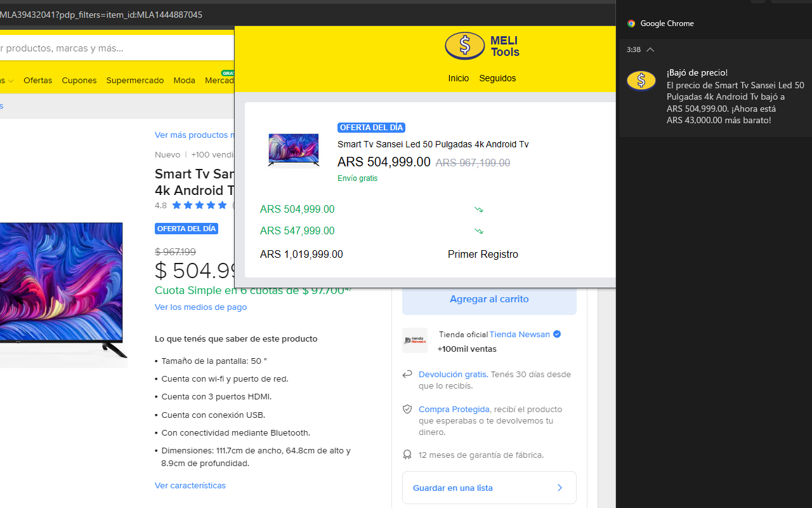This screenshot has height=508, width=812.
Task: Open Ver características link
Action: [x=190, y=485]
